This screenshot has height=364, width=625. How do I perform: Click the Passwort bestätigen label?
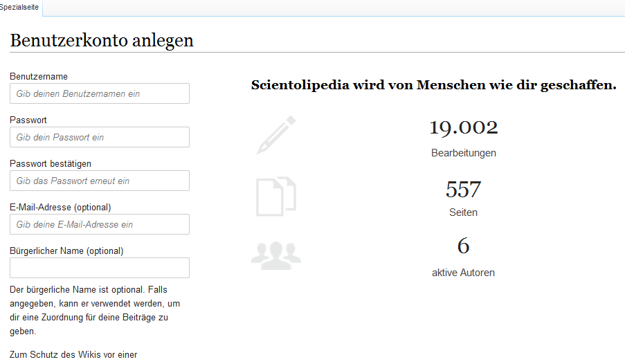[x=51, y=164]
